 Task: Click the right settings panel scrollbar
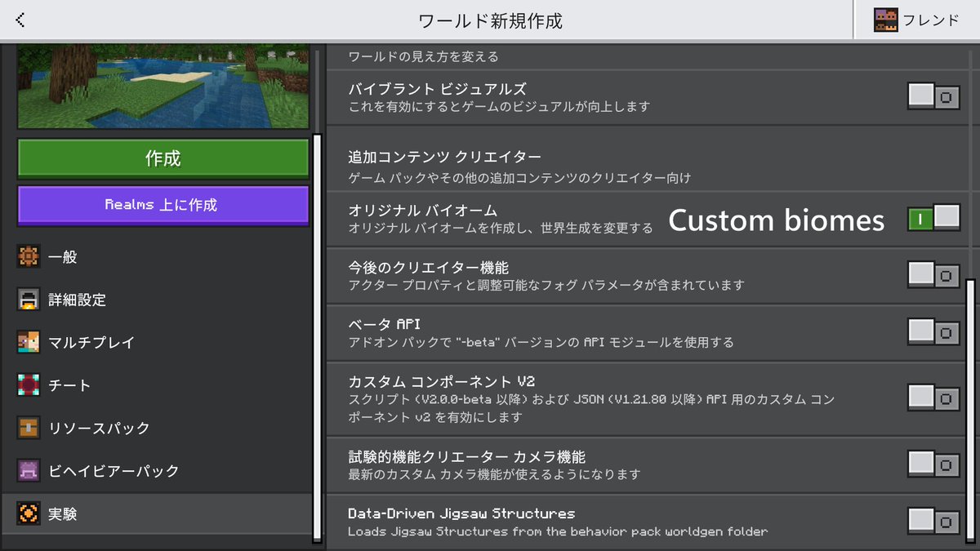click(x=970, y=412)
